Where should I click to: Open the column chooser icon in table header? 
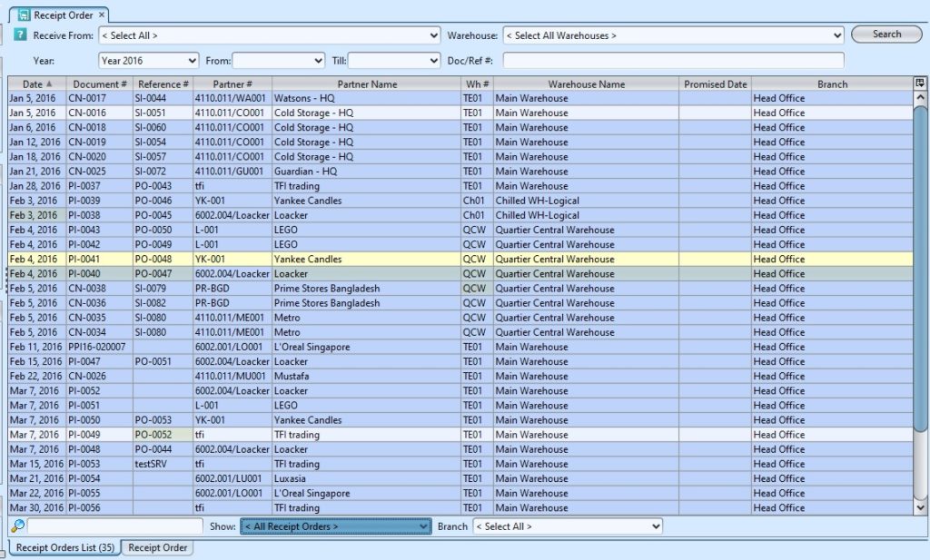pyautogui.click(x=920, y=84)
